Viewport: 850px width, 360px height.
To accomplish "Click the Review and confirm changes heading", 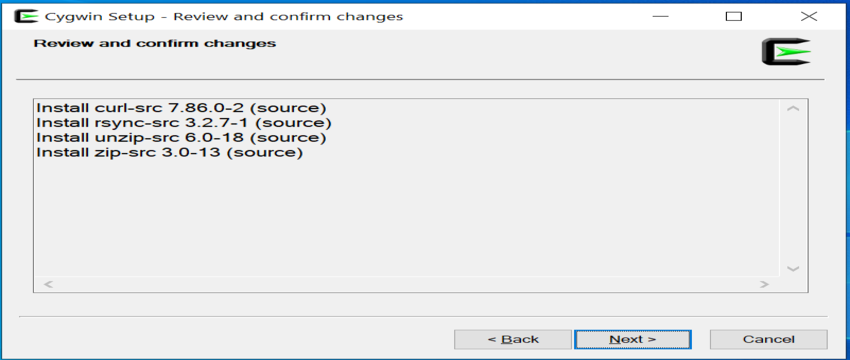I will point(154,43).
